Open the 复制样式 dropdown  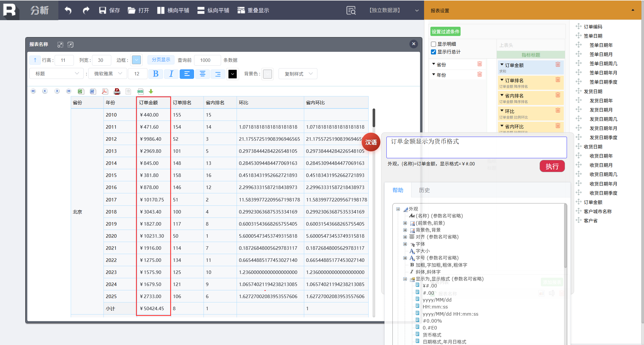[298, 74]
